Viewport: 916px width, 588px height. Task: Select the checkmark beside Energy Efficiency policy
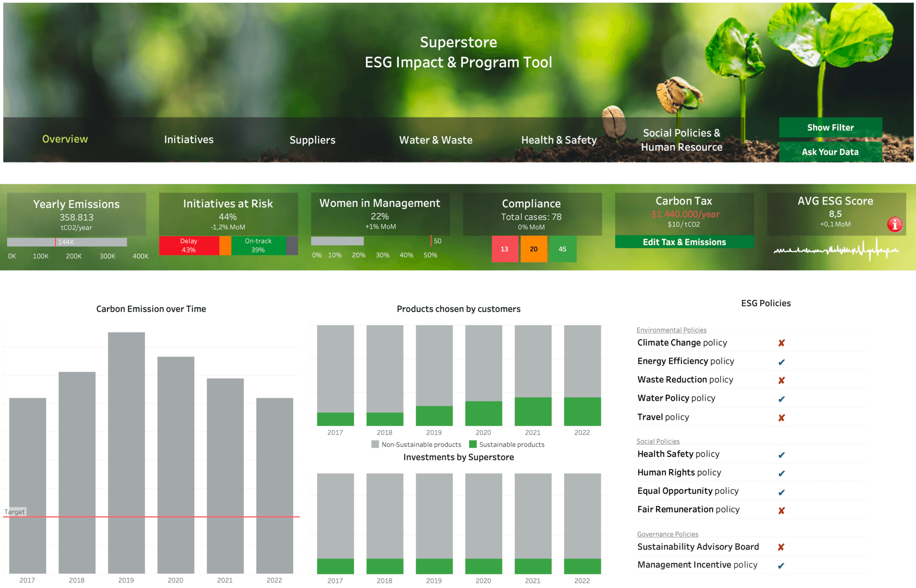782,361
